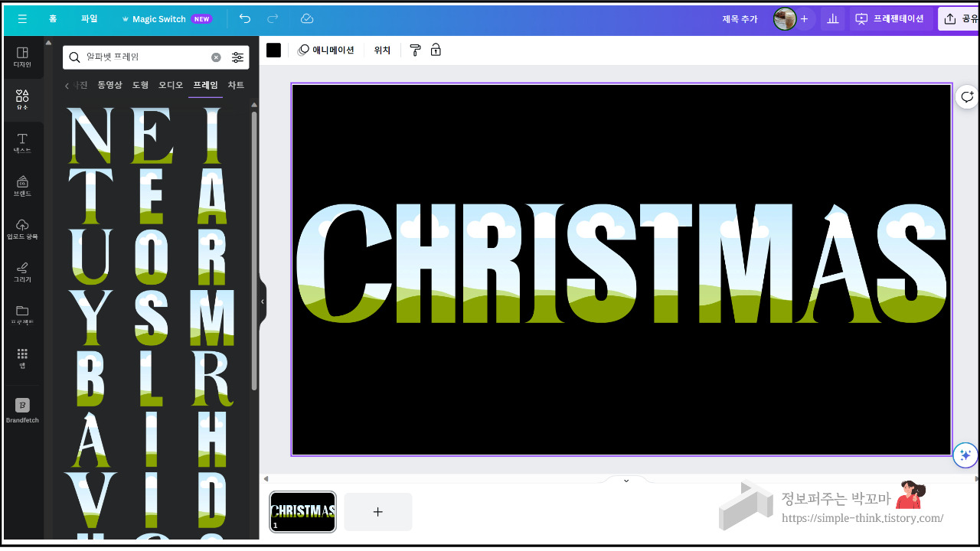The width and height of the screenshot is (980, 551).
Task: Show previous category tabs with left arrow
Action: point(67,86)
